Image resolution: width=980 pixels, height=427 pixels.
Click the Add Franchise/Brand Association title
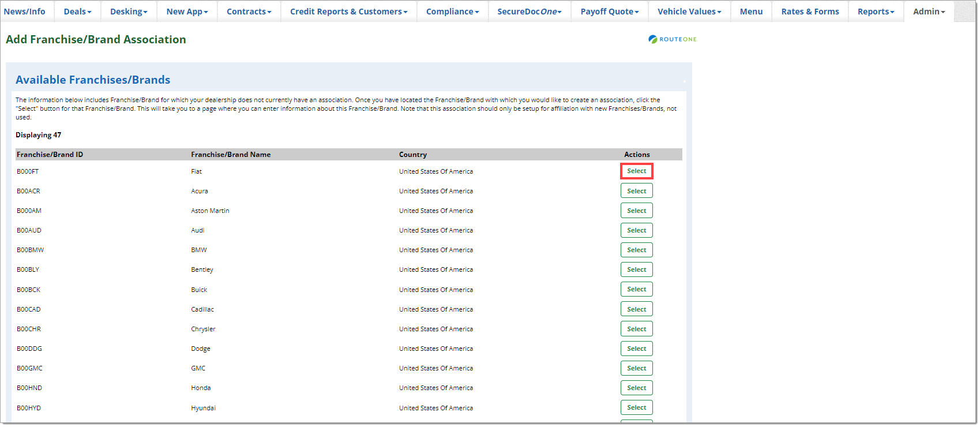click(96, 39)
